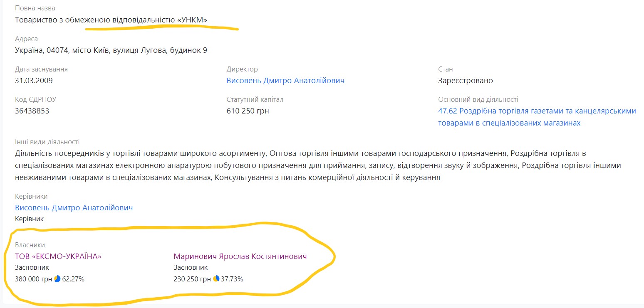Click the 62.27% ownership pie chart icon
This screenshot has width=644, height=308.
57,279
